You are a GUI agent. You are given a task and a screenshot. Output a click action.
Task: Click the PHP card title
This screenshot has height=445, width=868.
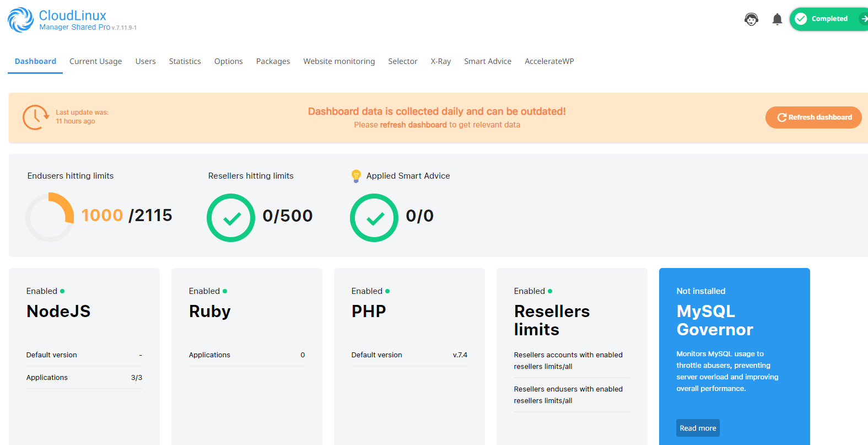click(x=369, y=312)
